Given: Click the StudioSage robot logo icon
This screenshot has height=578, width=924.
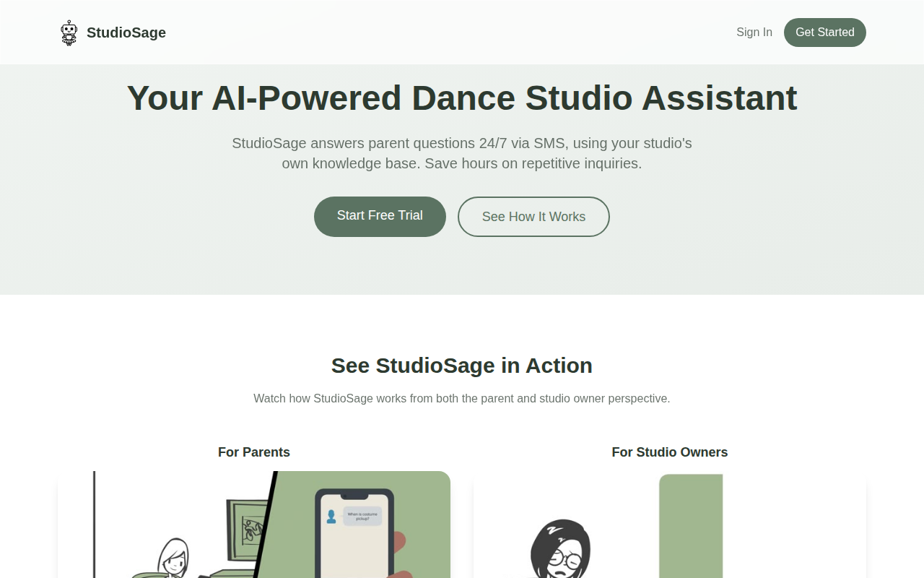Looking at the screenshot, I should 69,32.
